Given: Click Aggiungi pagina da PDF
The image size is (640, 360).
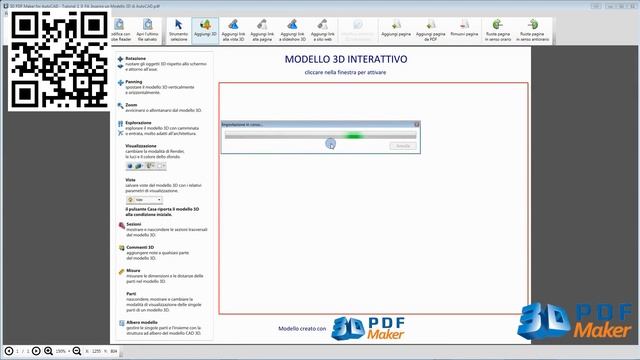Looking at the screenshot, I should click(430, 30).
